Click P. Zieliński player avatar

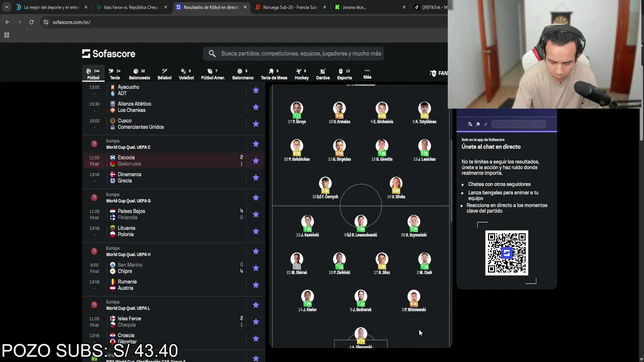(339, 259)
